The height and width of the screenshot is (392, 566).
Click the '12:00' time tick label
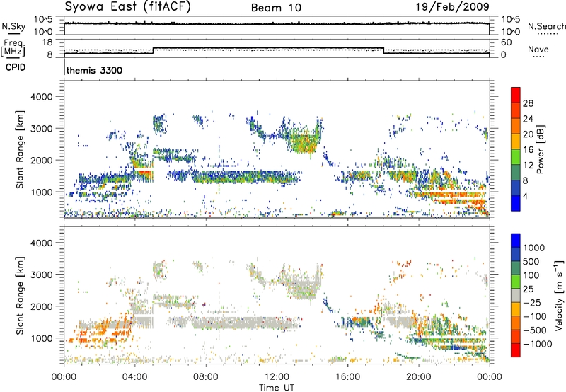pyautogui.click(x=277, y=377)
